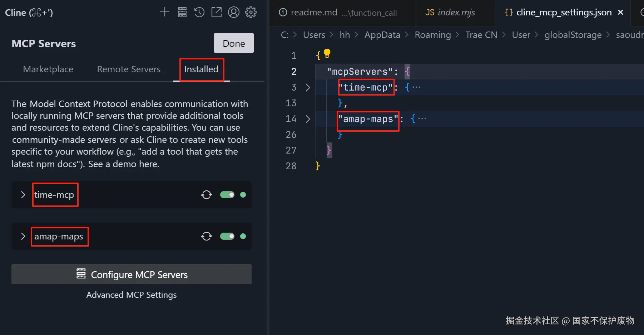Open Cline settings gear icon

point(251,12)
